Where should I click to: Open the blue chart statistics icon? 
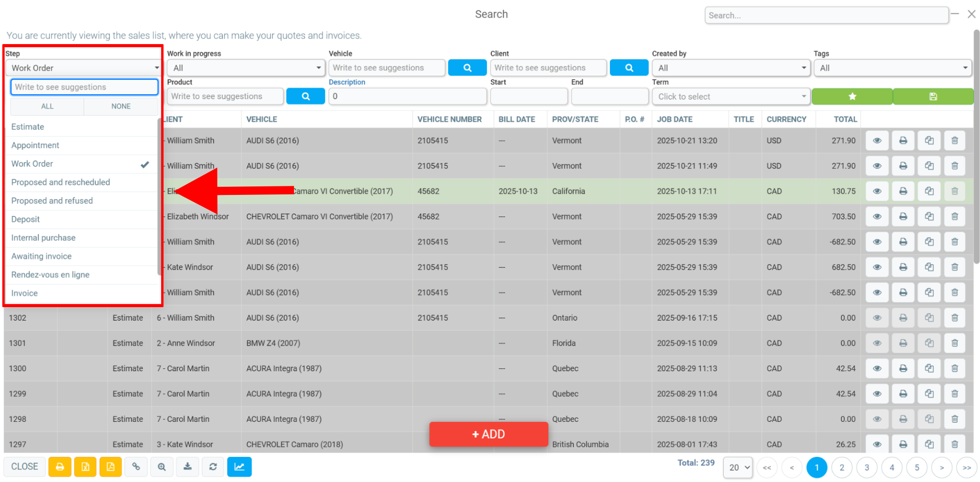[239, 467]
